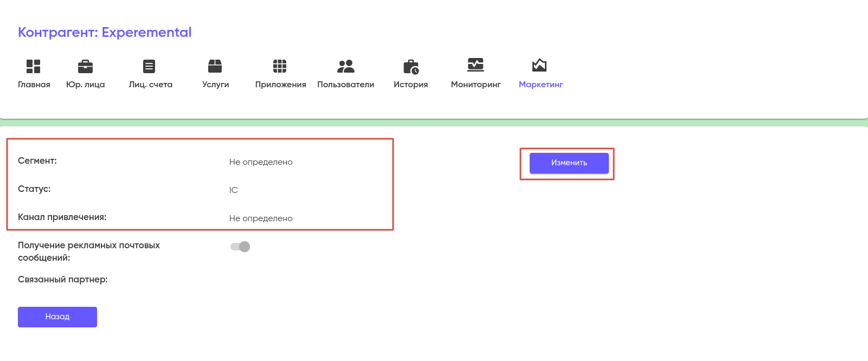Click the Главная dashboard icon
The image size is (868, 361).
[x=34, y=66]
